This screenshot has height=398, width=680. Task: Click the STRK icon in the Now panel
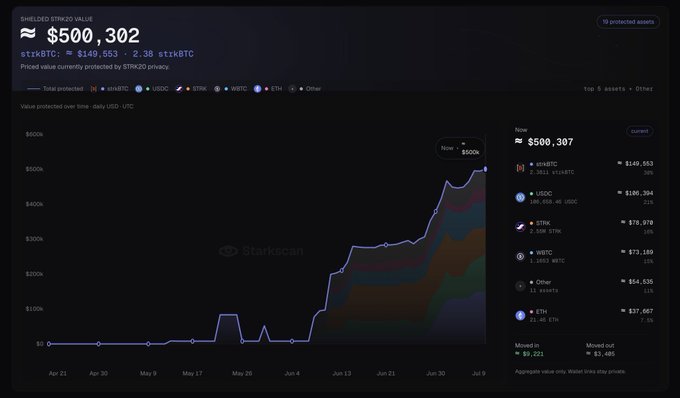[520, 227]
